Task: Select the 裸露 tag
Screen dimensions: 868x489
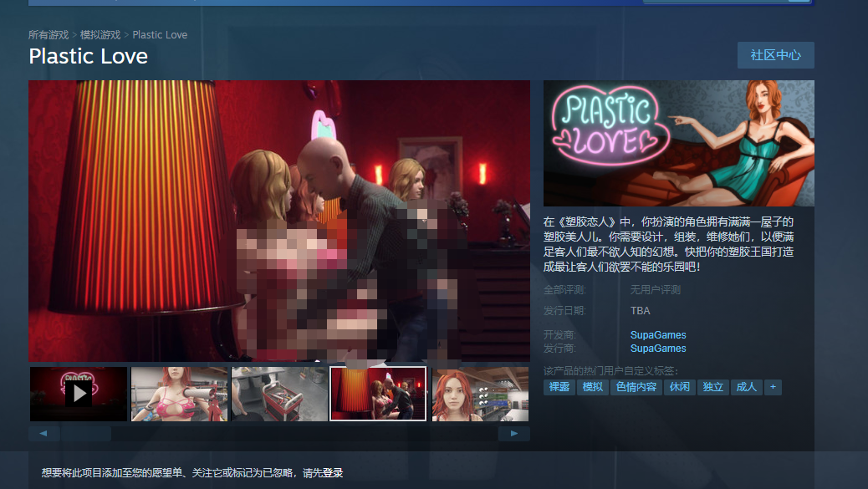Action: click(x=559, y=387)
